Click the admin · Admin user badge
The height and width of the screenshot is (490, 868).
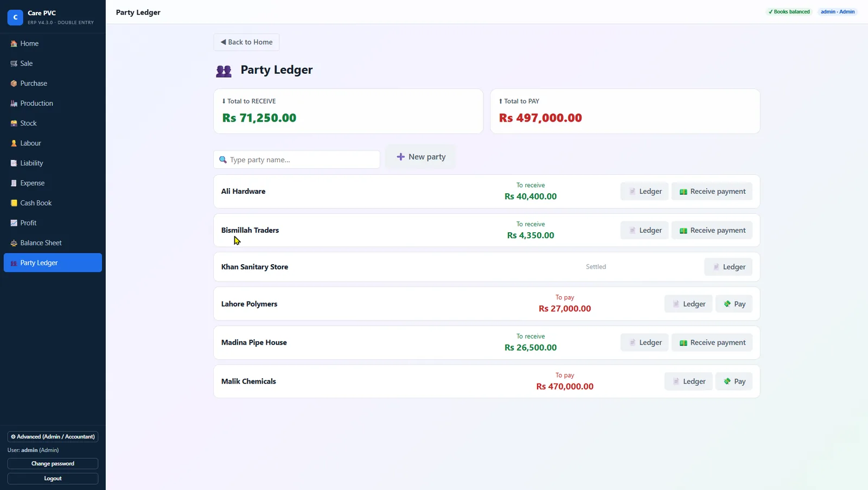[837, 12]
